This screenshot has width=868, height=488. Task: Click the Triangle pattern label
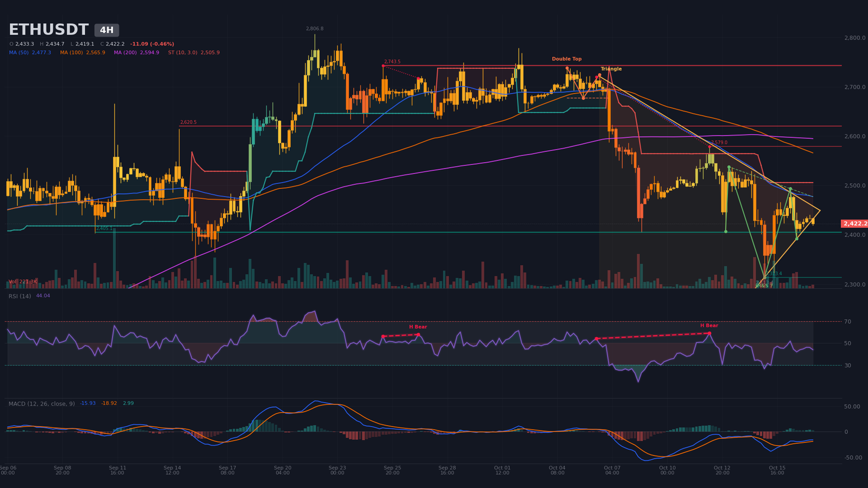point(611,69)
